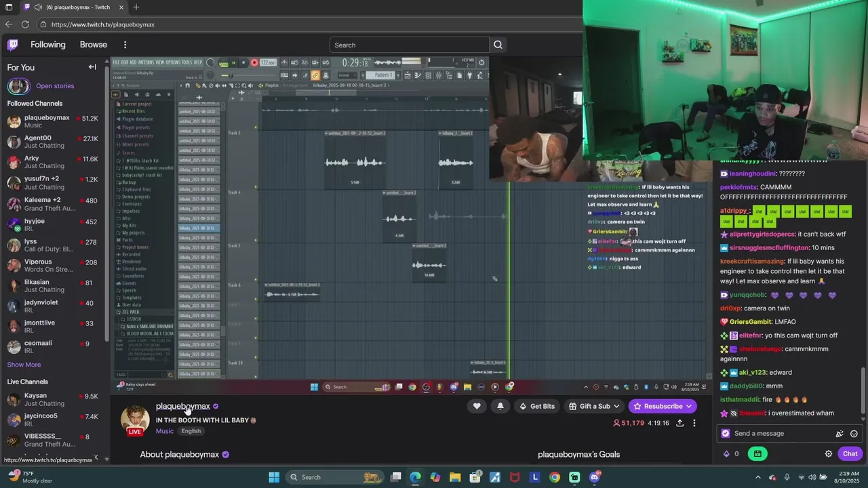Click the search magnifier button on Twitch
Image resolution: width=868 pixels, height=488 pixels.
point(498,45)
